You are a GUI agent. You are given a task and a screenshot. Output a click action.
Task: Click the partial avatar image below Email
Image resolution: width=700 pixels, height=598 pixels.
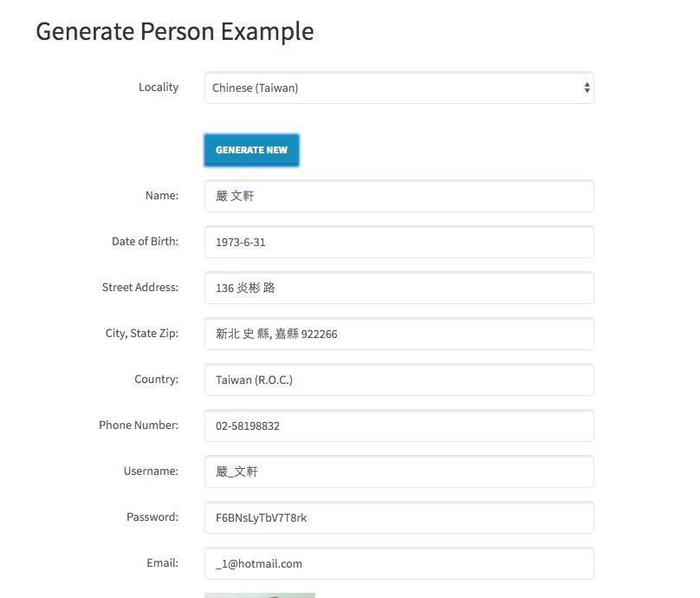pyautogui.click(x=260, y=595)
